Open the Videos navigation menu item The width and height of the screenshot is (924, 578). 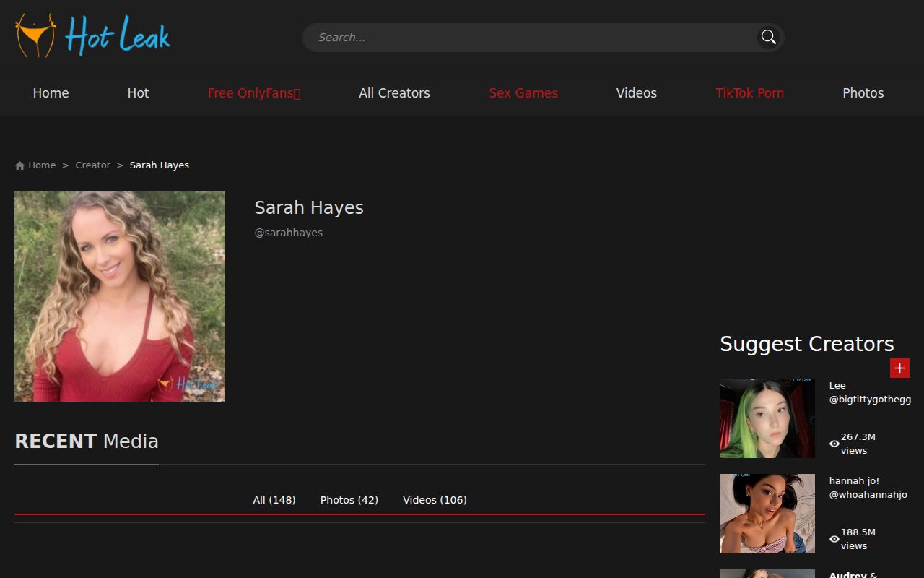point(636,93)
